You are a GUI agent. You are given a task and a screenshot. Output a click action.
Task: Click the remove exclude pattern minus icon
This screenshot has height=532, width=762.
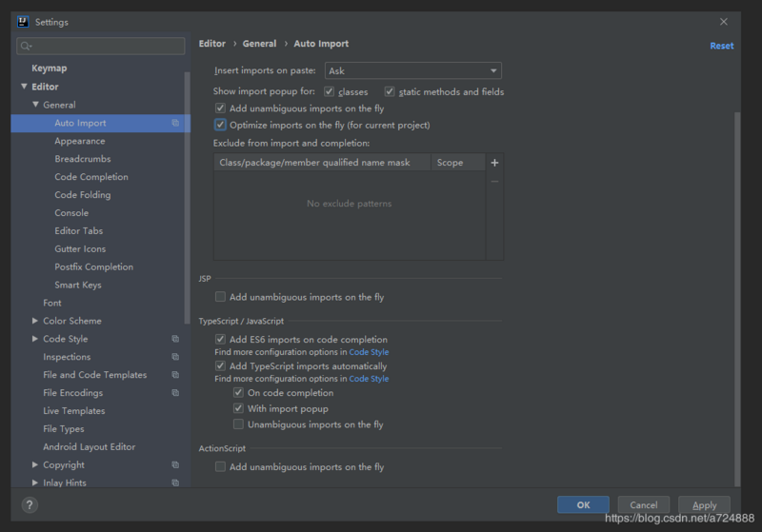pos(494,181)
